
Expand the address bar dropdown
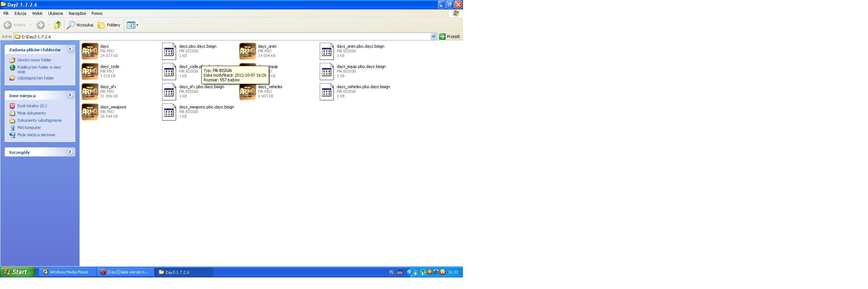point(433,36)
